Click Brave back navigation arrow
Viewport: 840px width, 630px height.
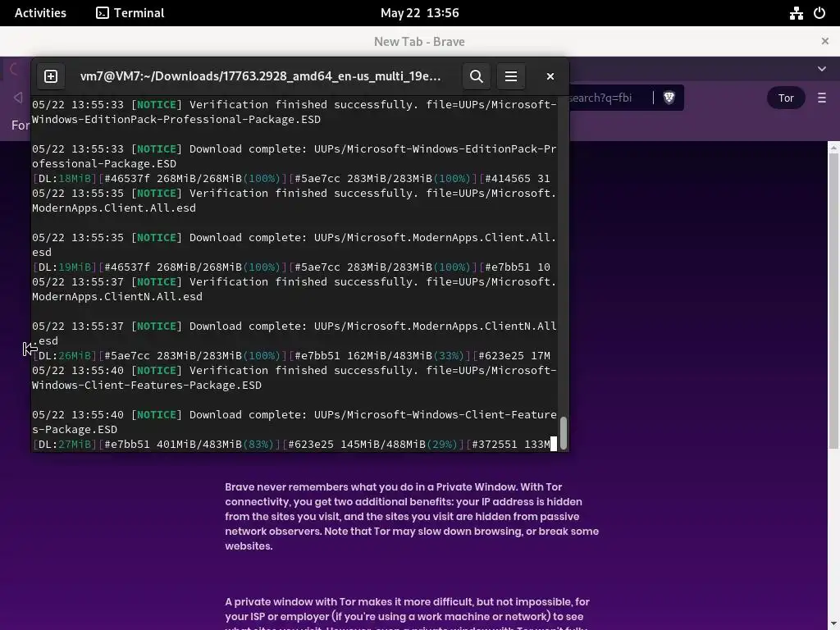[18, 98]
